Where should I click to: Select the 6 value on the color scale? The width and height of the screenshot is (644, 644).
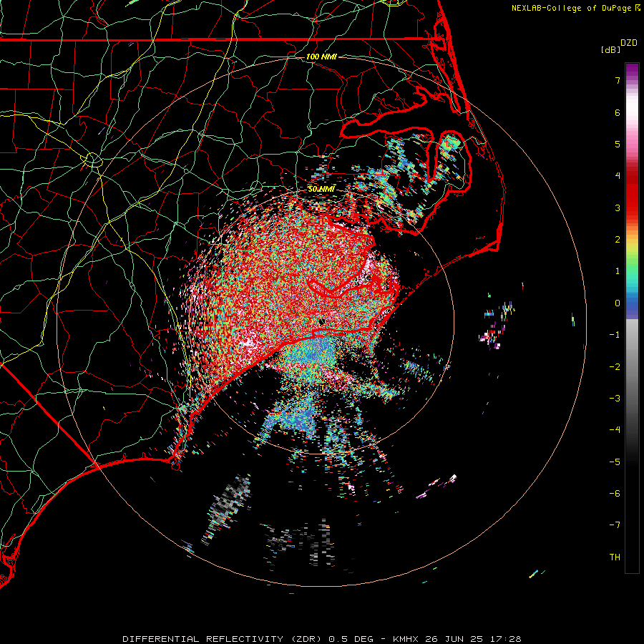point(618,112)
